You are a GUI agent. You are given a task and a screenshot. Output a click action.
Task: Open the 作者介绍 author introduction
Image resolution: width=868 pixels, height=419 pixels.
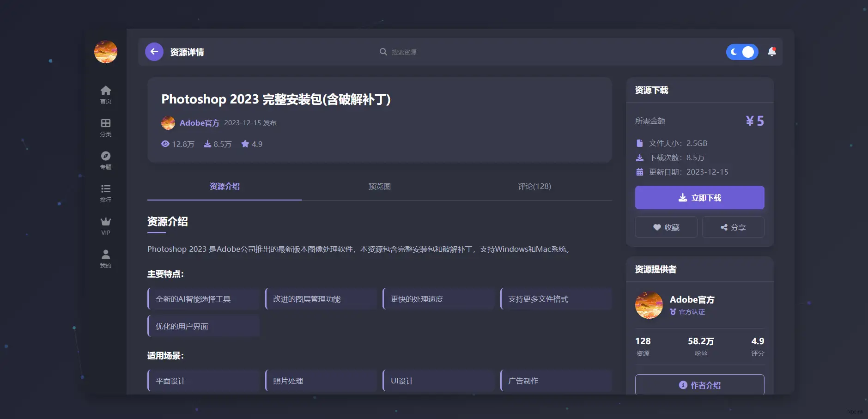699,385
